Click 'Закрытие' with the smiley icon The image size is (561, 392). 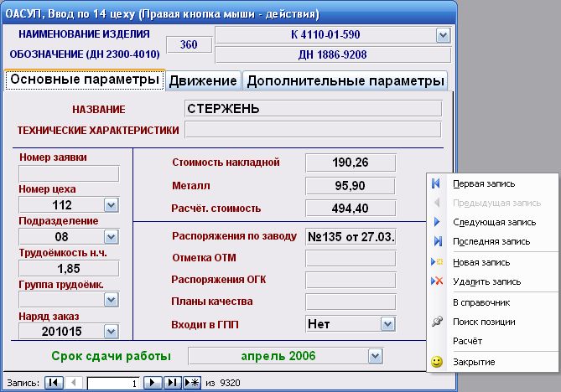(474, 362)
